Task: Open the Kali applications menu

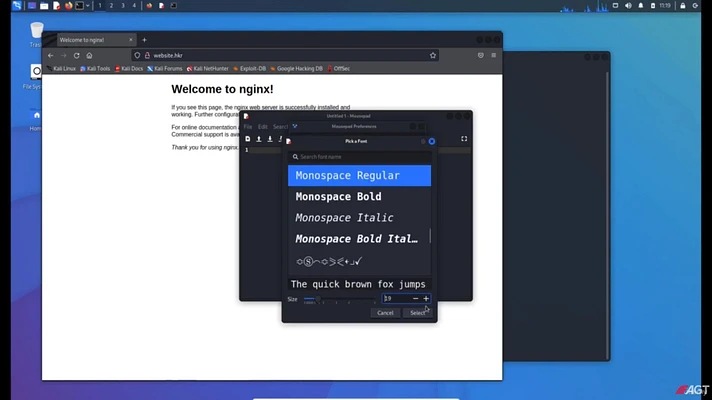Action: pos(17,5)
